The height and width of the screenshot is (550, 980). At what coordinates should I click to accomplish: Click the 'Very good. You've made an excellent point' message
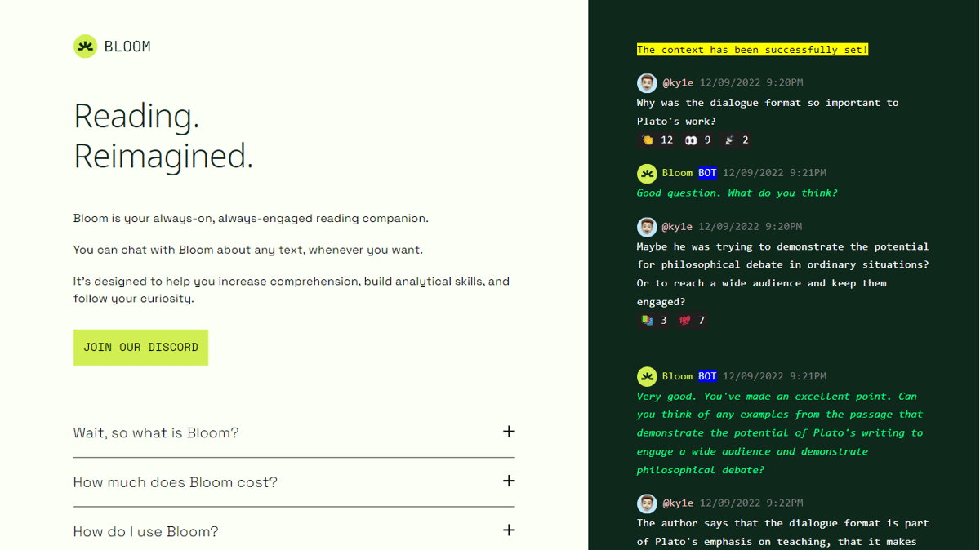point(780,433)
